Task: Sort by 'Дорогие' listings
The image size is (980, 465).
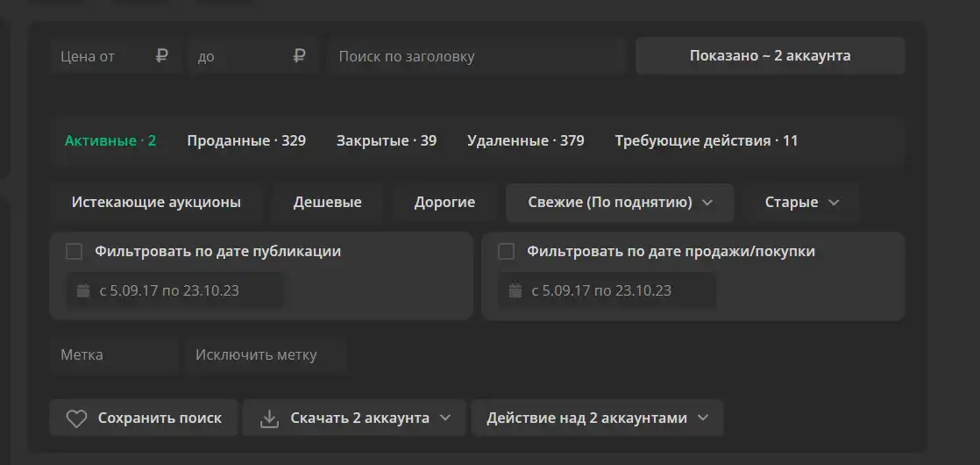Action: point(445,203)
